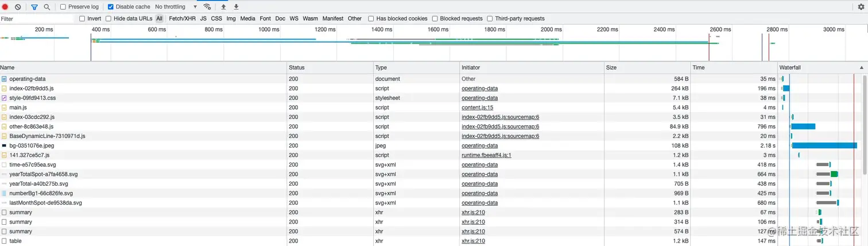Open initiator link for other-8c863e48.js
The image size is (868, 246).
point(500,126)
